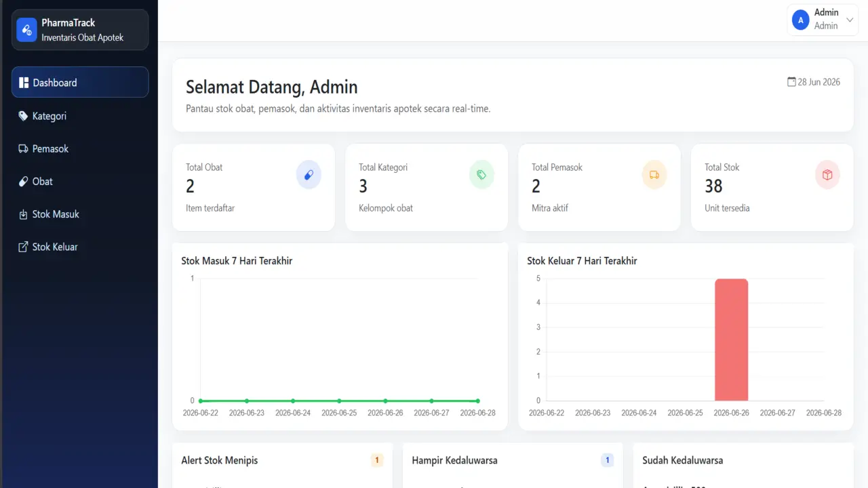Click the Stok Keluar export icon
Image resolution: width=868 pixels, height=488 pixels.
23,247
